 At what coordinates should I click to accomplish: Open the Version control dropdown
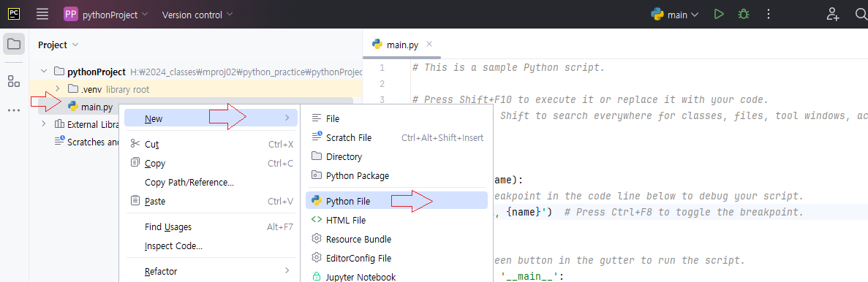pos(197,15)
